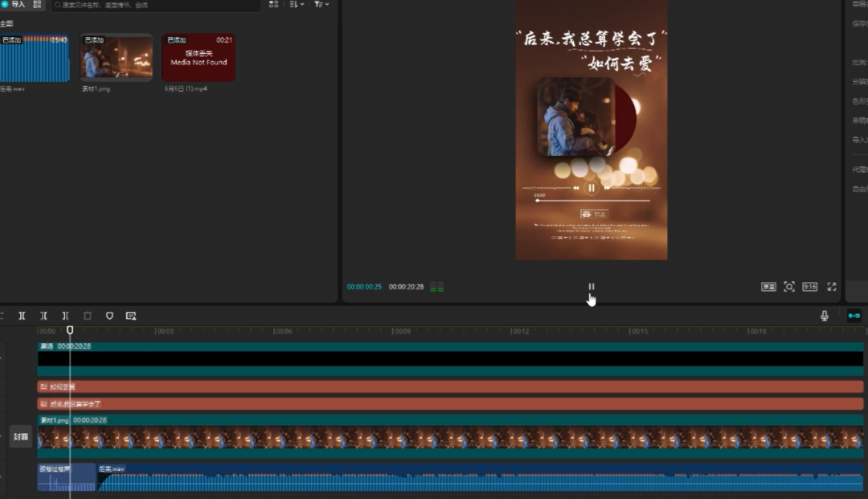The height and width of the screenshot is (499, 868).
Task: Toggle main track magnet snapping
Action: pyautogui.click(x=854, y=315)
